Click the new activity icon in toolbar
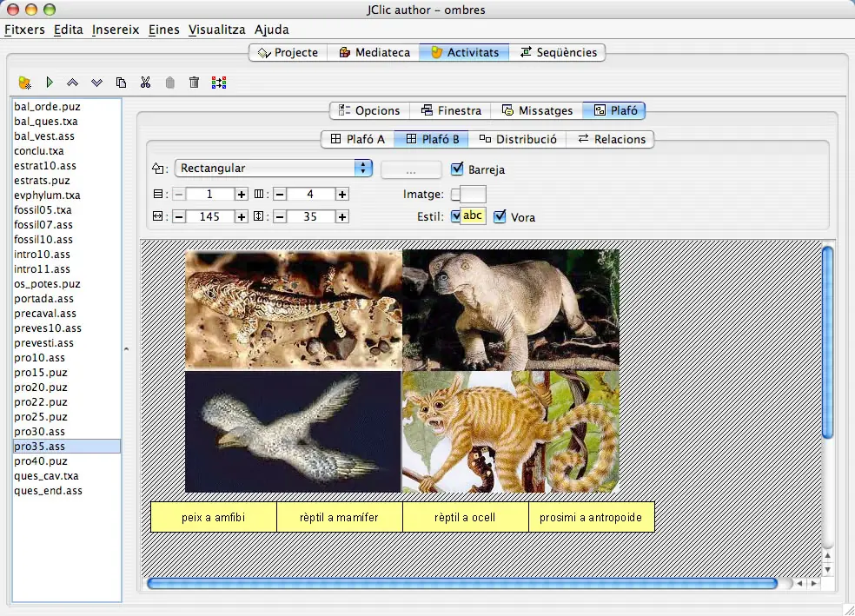Image resolution: width=855 pixels, height=616 pixels. 24,83
